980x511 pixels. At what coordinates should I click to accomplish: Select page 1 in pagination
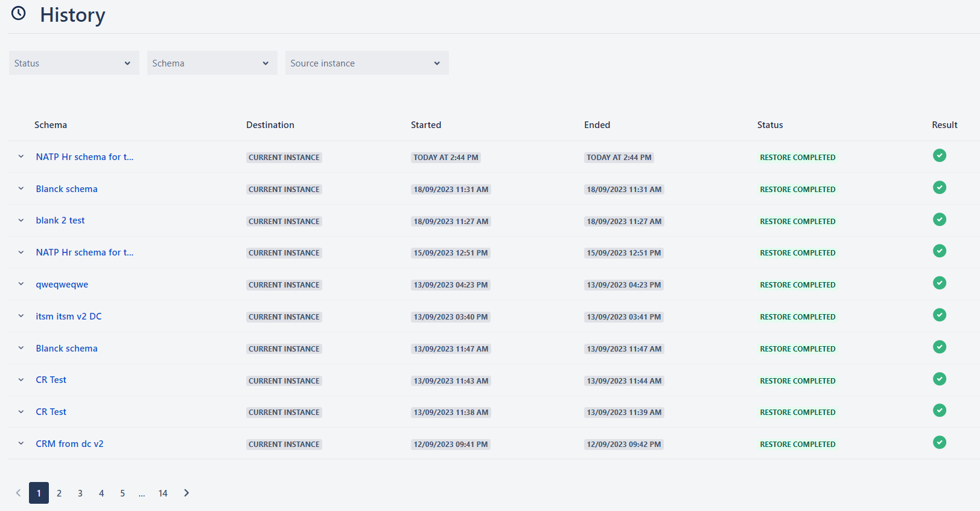coord(39,493)
